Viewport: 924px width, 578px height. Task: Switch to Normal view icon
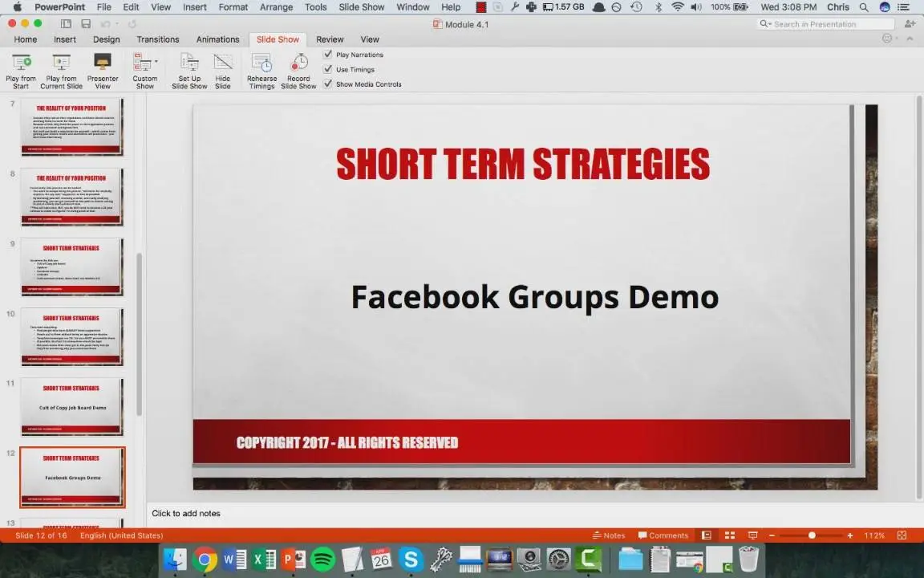point(706,535)
